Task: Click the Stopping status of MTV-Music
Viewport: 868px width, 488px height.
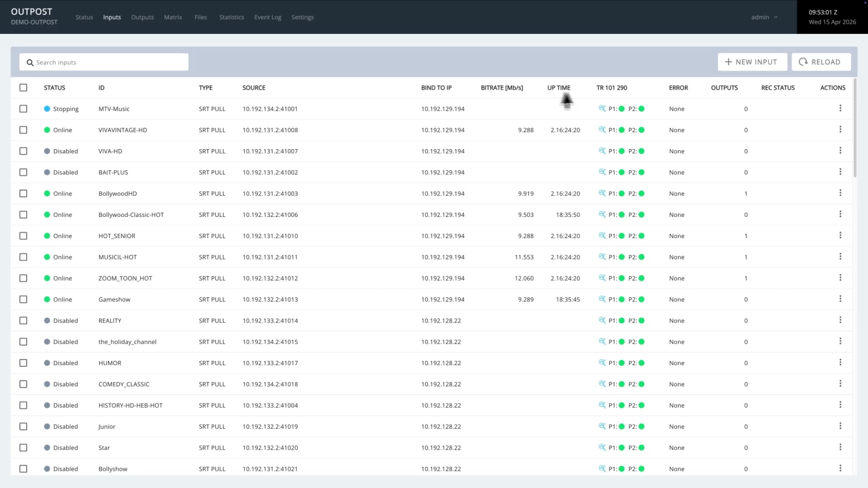Action: click(61, 109)
